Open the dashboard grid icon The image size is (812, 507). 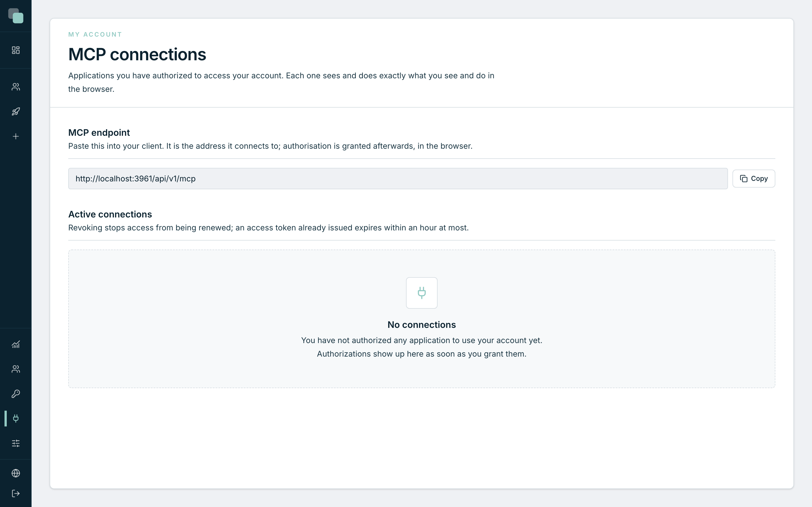tap(16, 50)
